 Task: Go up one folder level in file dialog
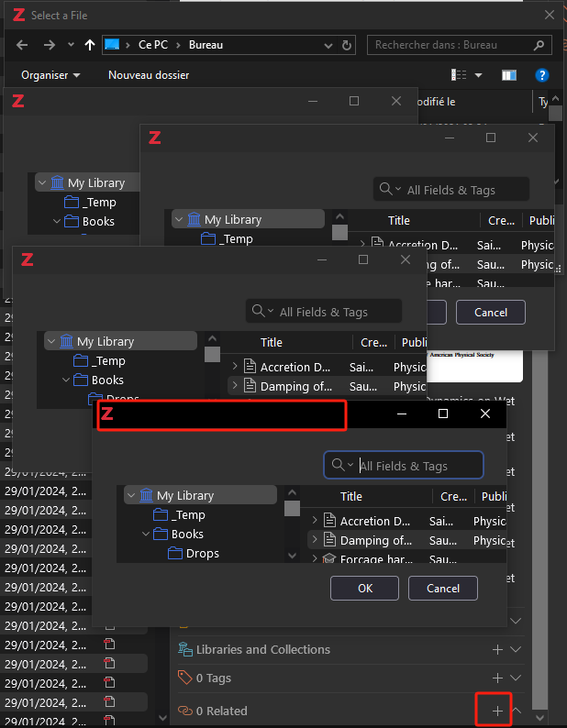point(90,45)
